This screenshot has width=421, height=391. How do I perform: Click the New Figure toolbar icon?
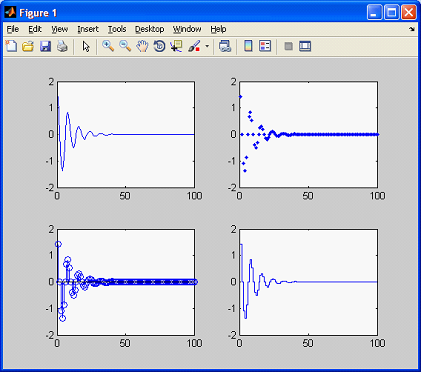pos(11,46)
